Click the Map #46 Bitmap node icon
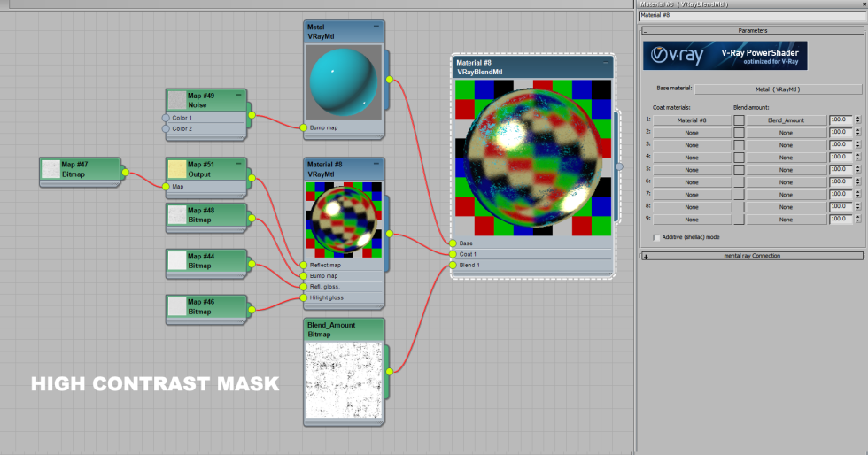Screen dimensions: 868x455 point(177,306)
